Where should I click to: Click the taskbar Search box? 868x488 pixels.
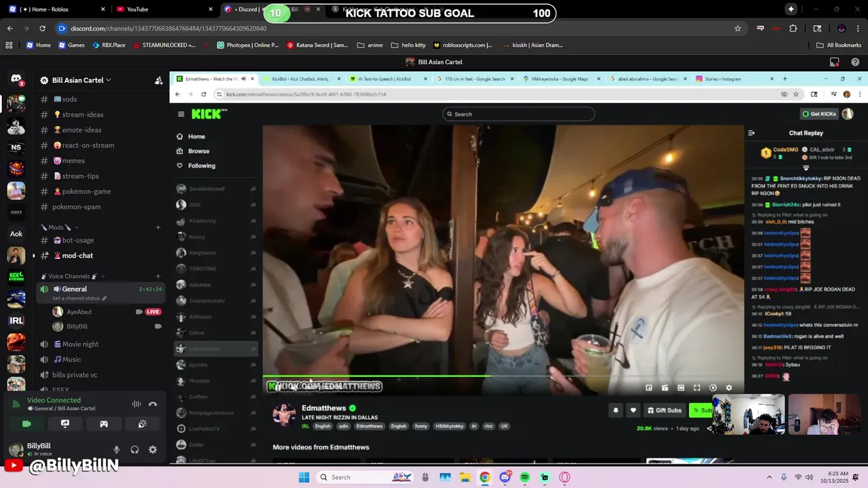click(365, 477)
